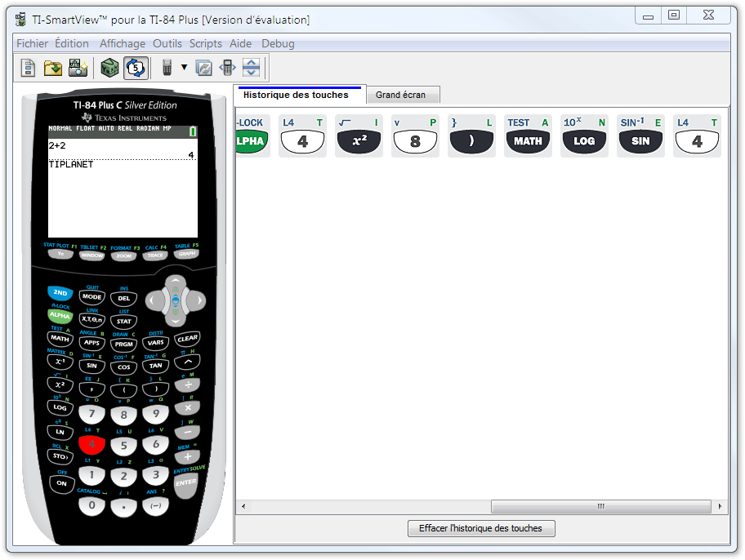Image resolution: width=745 pixels, height=560 pixels.
Task: Tap the MODE key on calculator
Action: [91, 297]
